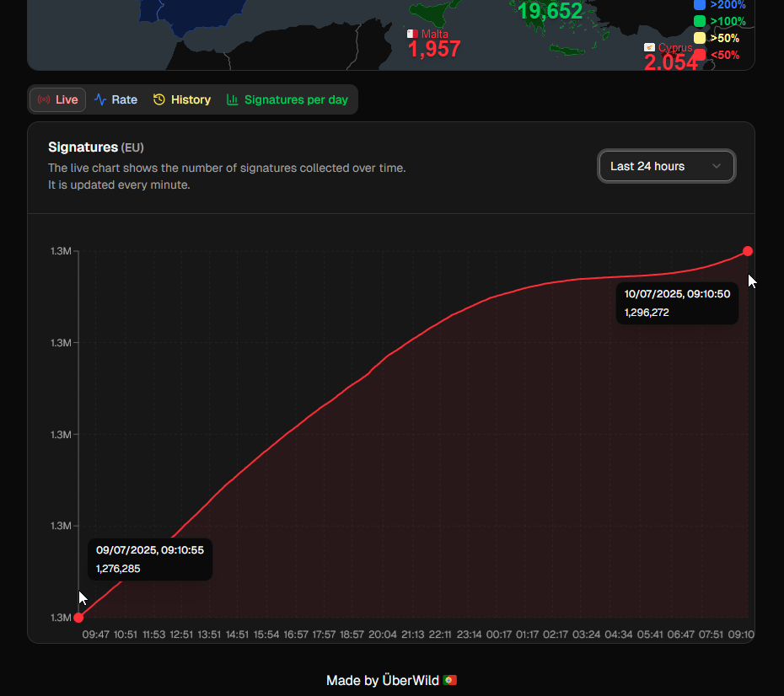784x696 pixels.
Task: Switch to the Live tab
Action: (x=57, y=99)
